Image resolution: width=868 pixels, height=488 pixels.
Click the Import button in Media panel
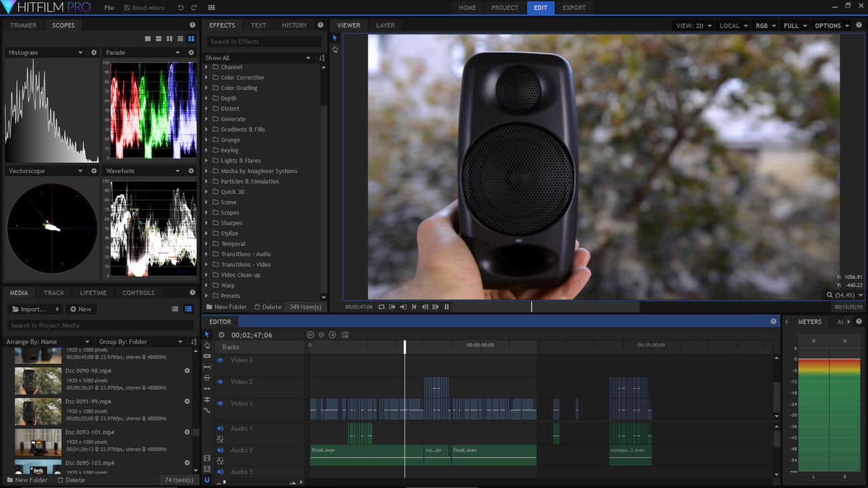(35, 309)
